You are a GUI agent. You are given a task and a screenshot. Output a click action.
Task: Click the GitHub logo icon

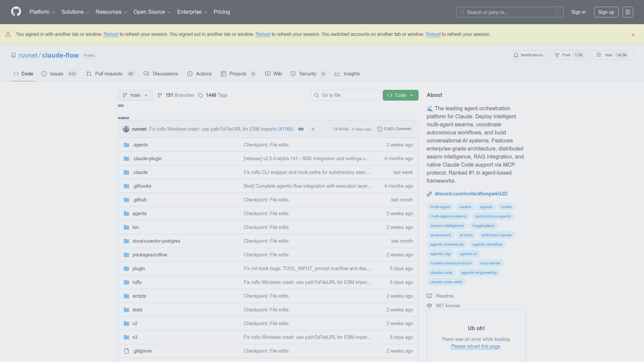(x=16, y=12)
